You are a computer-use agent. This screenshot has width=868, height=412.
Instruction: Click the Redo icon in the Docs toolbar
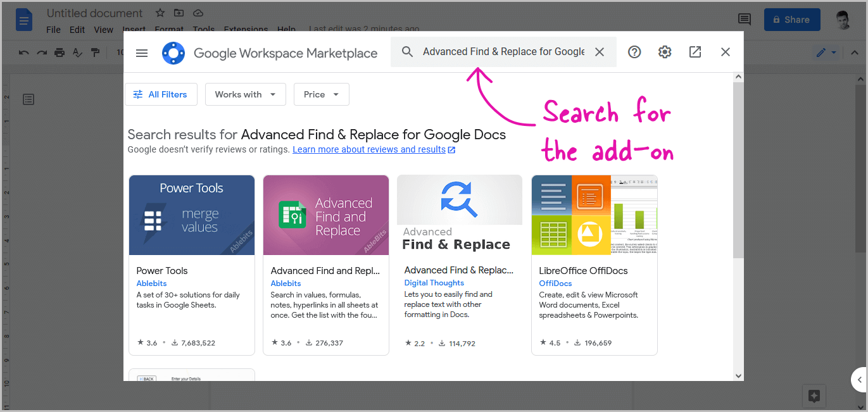(x=41, y=53)
